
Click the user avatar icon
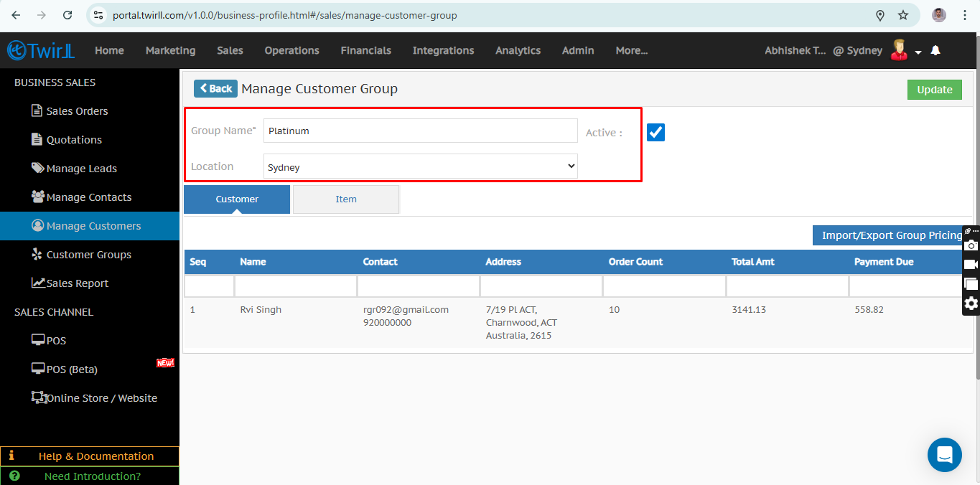pos(899,50)
